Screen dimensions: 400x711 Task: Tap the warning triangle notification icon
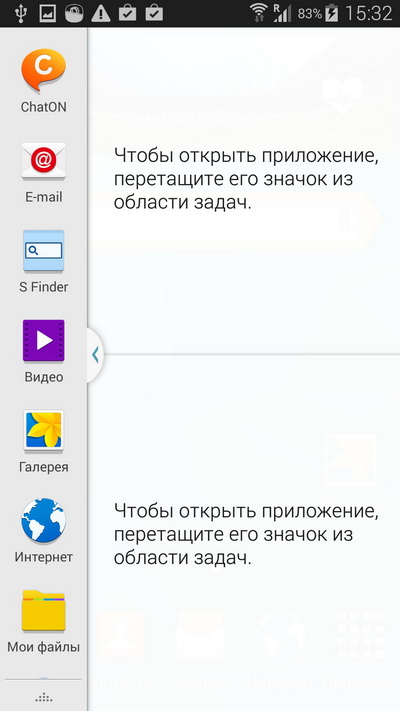[x=101, y=14]
